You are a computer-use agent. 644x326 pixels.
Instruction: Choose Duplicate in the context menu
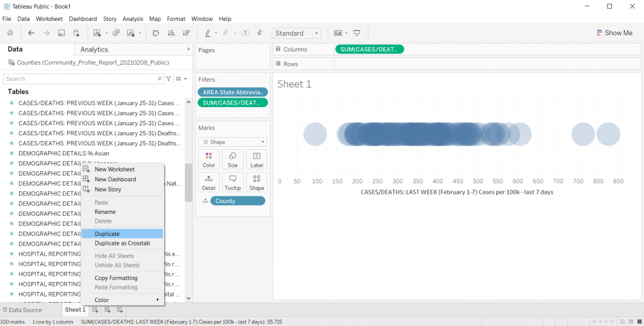point(123,234)
